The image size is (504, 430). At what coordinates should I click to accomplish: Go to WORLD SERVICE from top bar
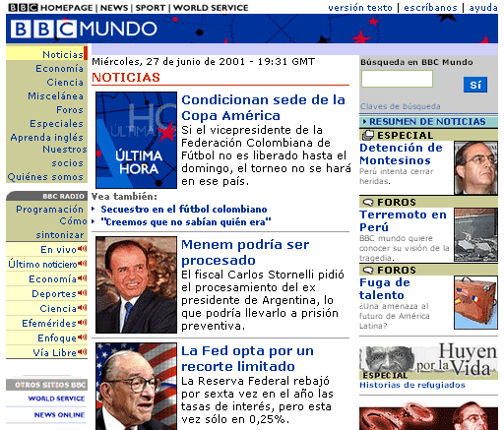[211, 8]
